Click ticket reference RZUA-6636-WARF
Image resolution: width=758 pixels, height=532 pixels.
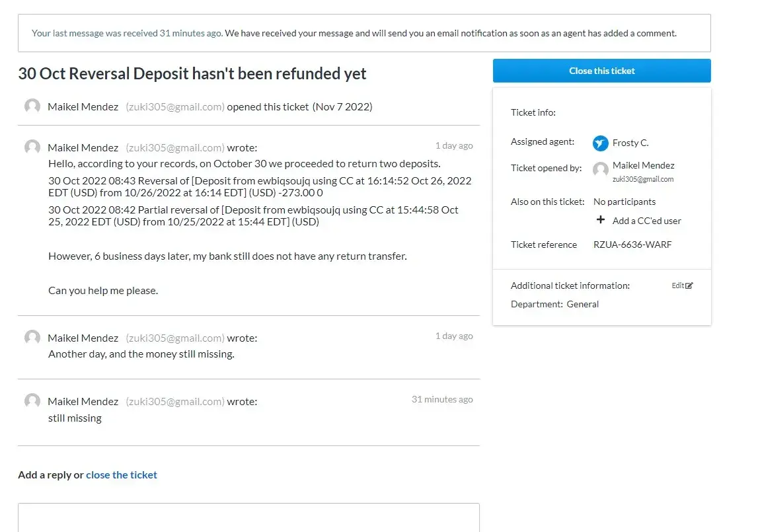click(632, 245)
